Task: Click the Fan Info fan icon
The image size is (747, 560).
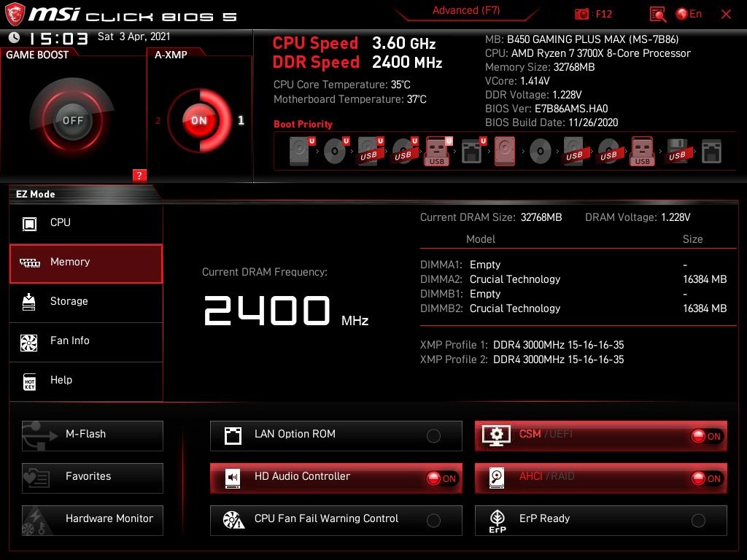Action: click(x=29, y=343)
